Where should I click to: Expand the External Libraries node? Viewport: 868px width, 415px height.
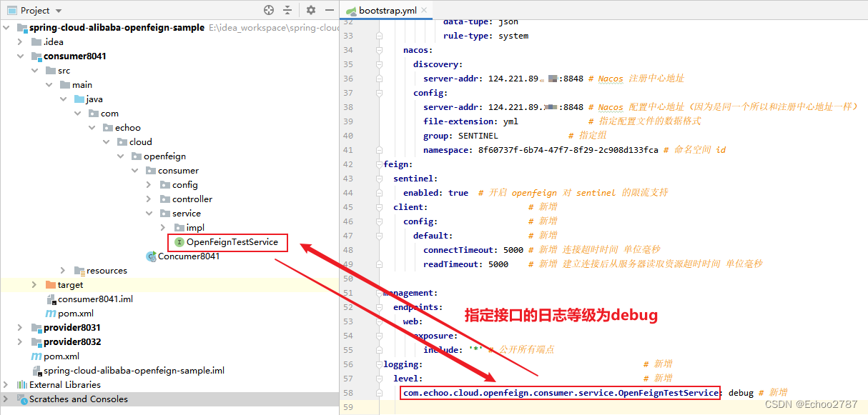click(x=7, y=385)
